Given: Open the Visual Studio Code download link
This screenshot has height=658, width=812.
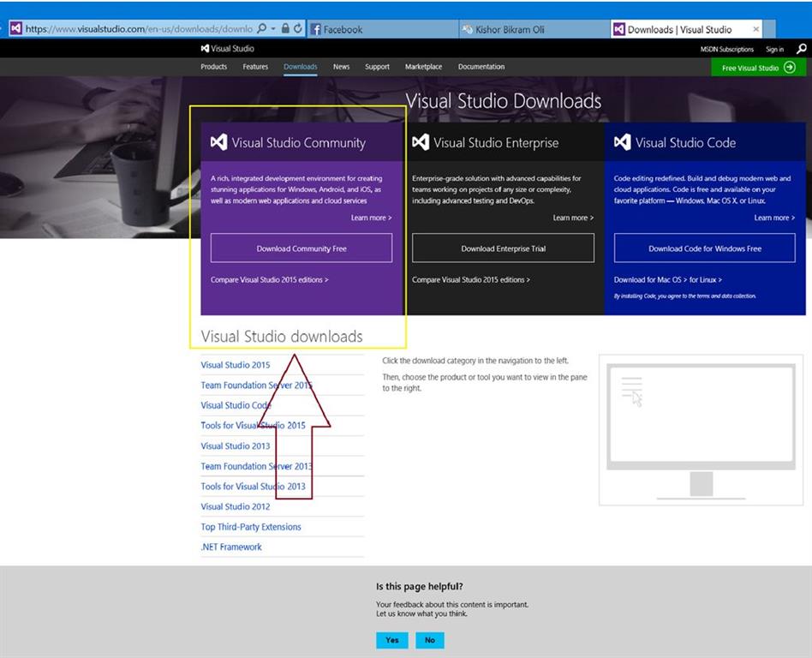Looking at the screenshot, I should pyautogui.click(x=236, y=405).
